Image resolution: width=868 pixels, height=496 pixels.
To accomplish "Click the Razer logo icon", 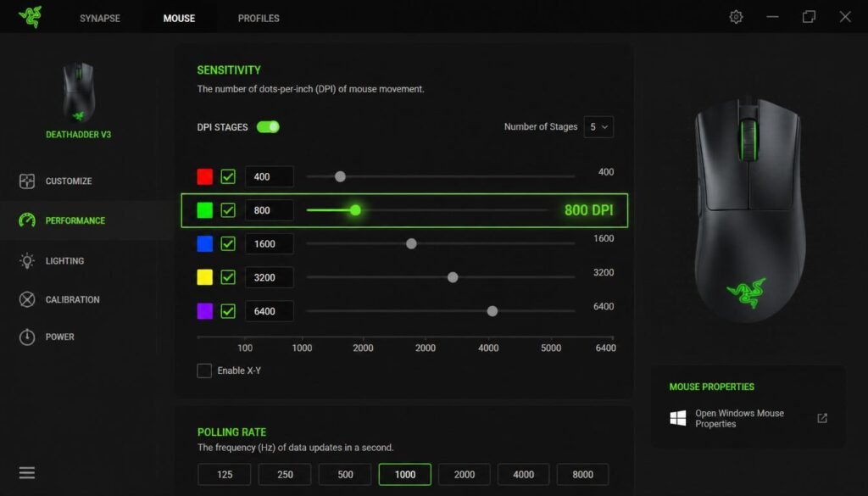I will point(30,17).
